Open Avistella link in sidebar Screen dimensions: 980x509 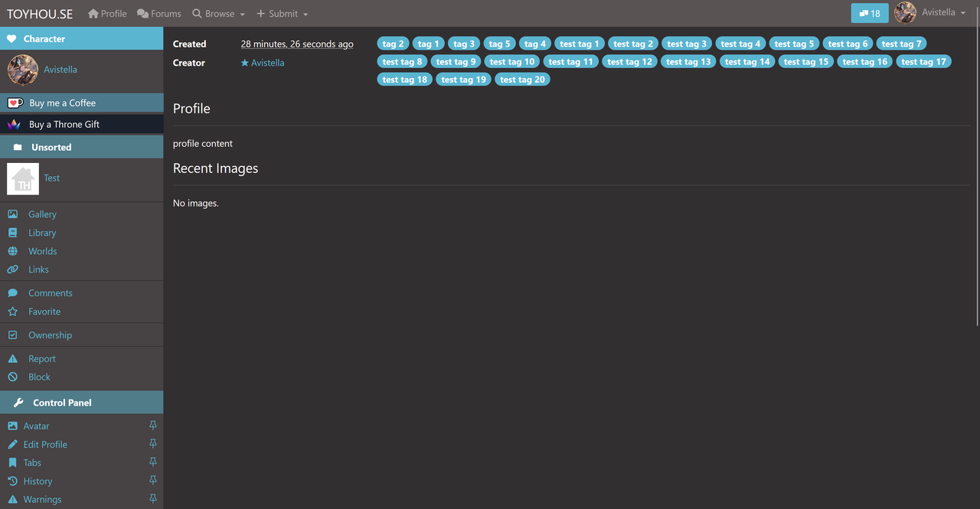(x=60, y=70)
